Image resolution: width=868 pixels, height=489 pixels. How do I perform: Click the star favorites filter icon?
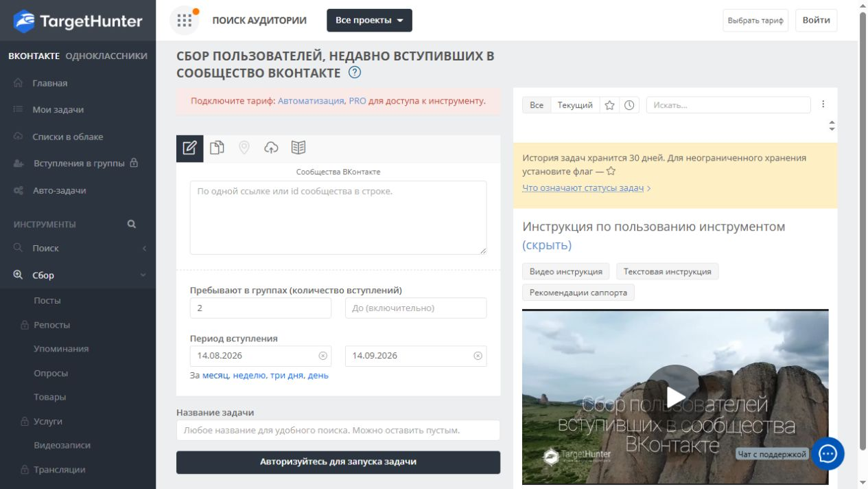(x=609, y=105)
